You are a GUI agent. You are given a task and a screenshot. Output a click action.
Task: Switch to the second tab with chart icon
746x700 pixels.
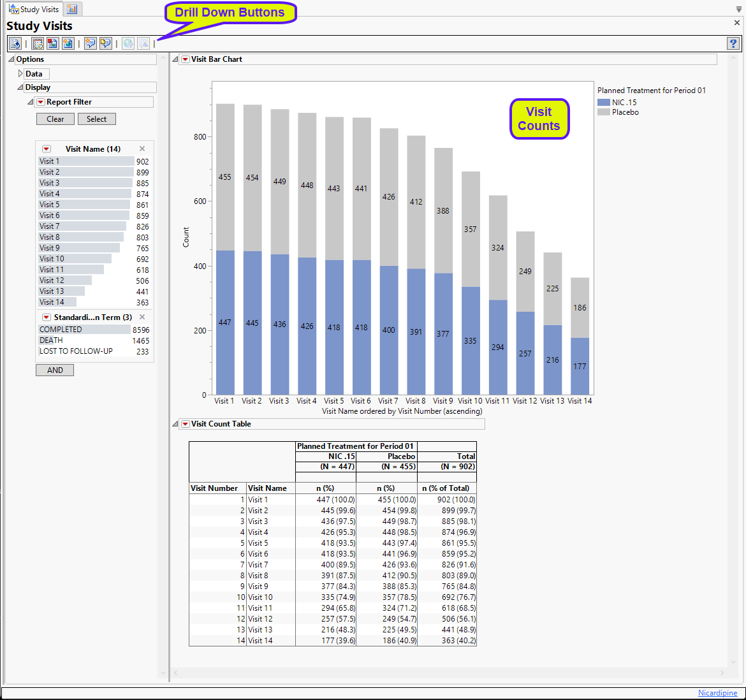(72, 9)
